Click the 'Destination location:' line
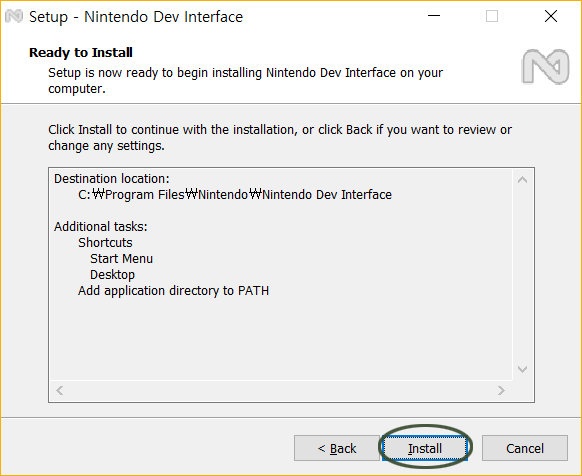The width and height of the screenshot is (582, 476). click(112, 179)
